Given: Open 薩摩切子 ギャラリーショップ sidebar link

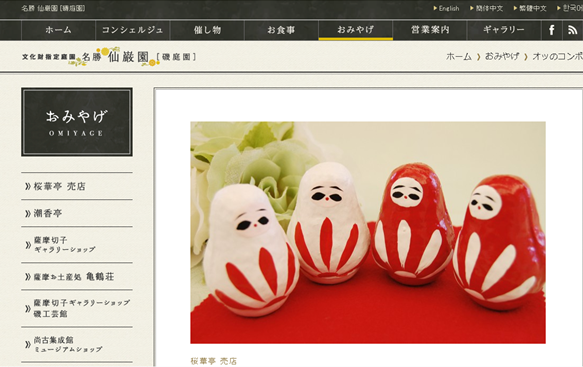Looking at the screenshot, I should click(77, 245).
